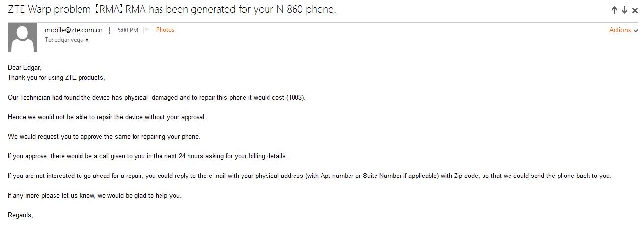Image resolution: width=644 pixels, height=226 pixels.
Task: Go to next message with down arrow
Action: (x=624, y=10)
